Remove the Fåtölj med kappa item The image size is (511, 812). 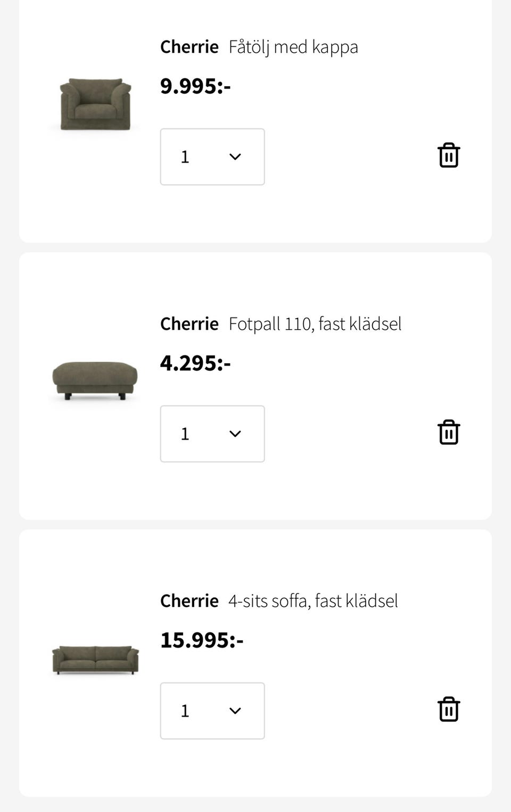pos(449,155)
